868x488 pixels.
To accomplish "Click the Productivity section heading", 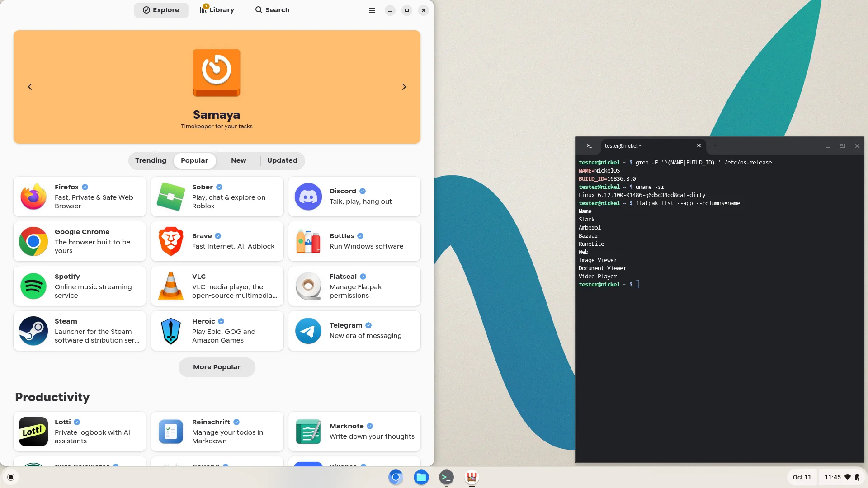I will tap(52, 397).
